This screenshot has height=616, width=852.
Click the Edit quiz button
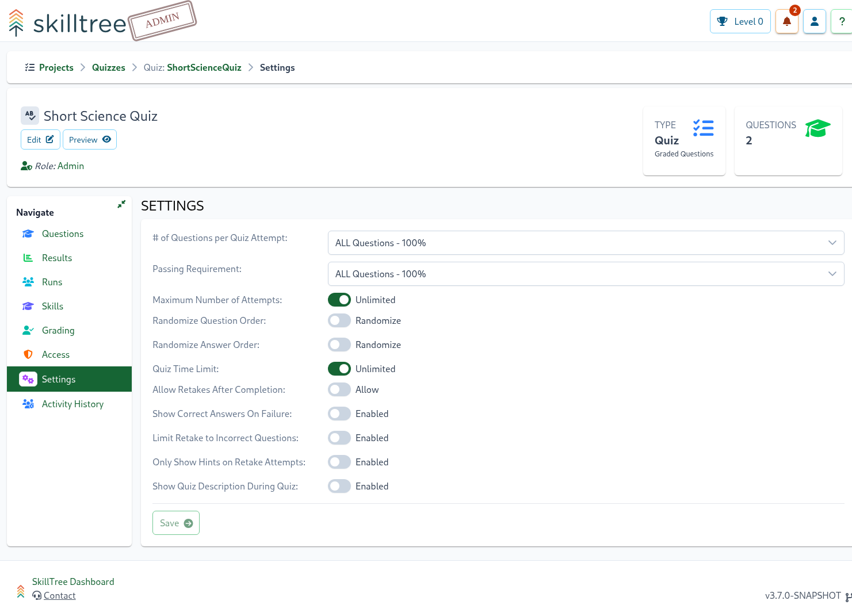(40, 139)
